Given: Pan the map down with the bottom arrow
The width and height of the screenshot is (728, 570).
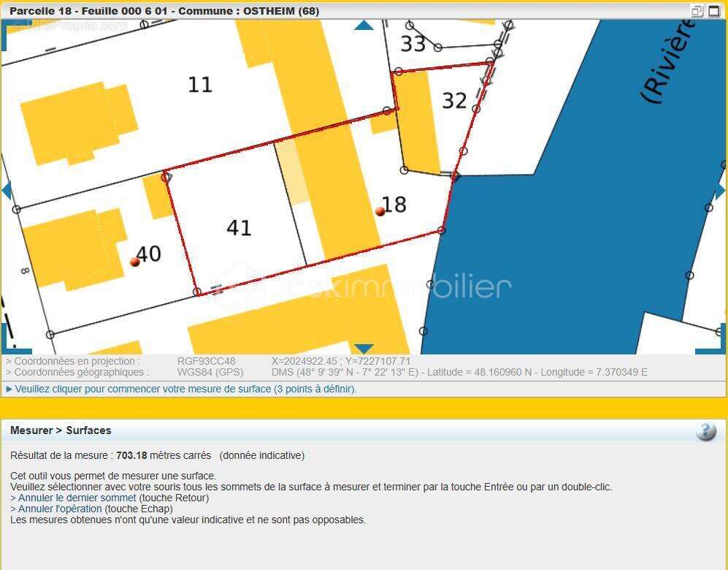Looking at the screenshot, I should 364,349.
